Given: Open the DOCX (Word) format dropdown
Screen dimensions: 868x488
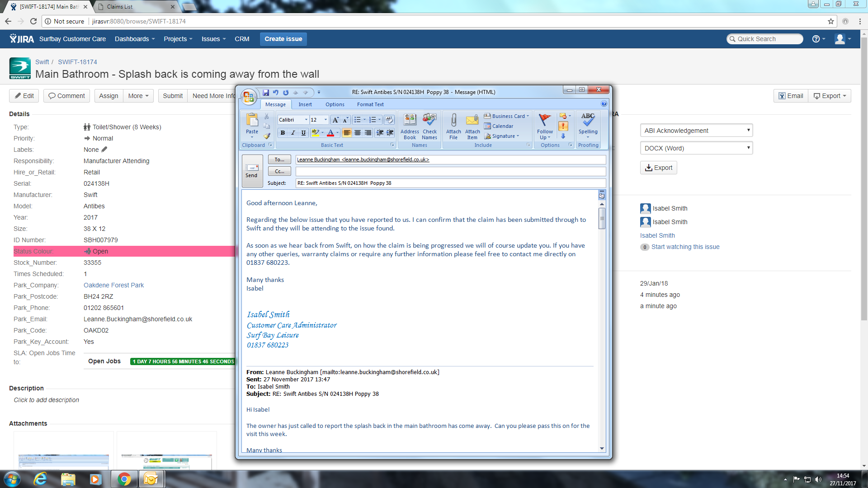Looking at the screenshot, I should 696,148.
